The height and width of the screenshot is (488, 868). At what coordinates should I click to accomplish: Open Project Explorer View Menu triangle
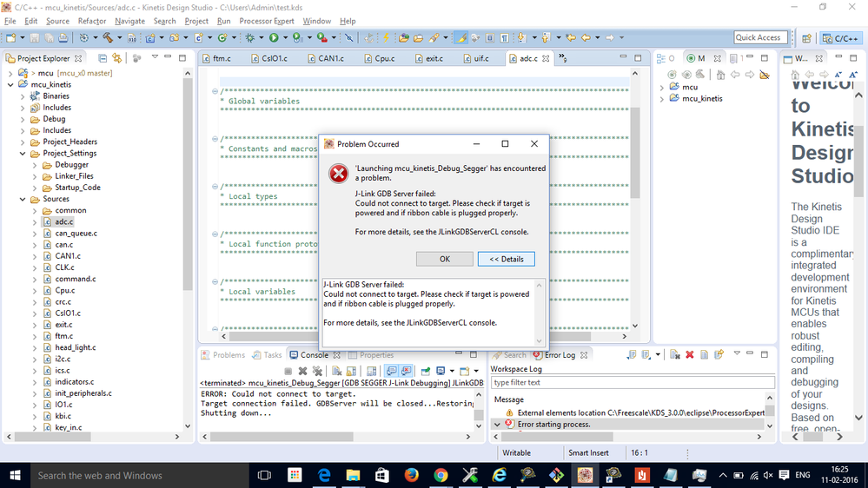coord(155,57)
